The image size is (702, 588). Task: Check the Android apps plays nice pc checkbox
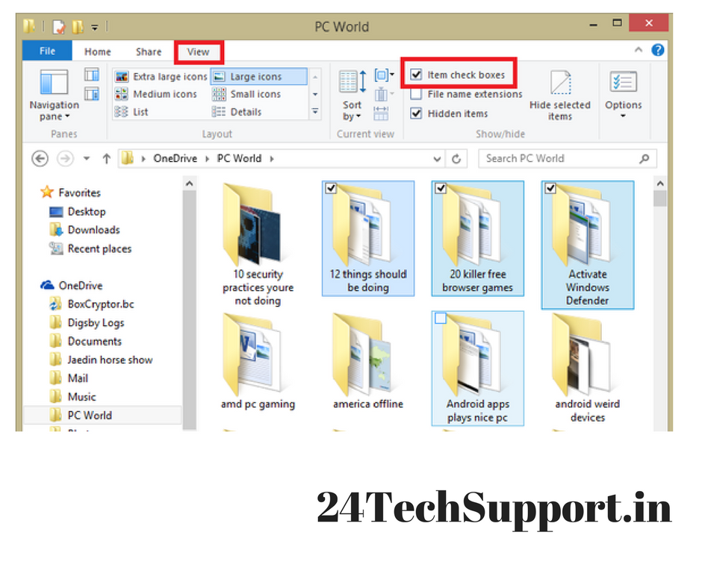tap(441, 318)
